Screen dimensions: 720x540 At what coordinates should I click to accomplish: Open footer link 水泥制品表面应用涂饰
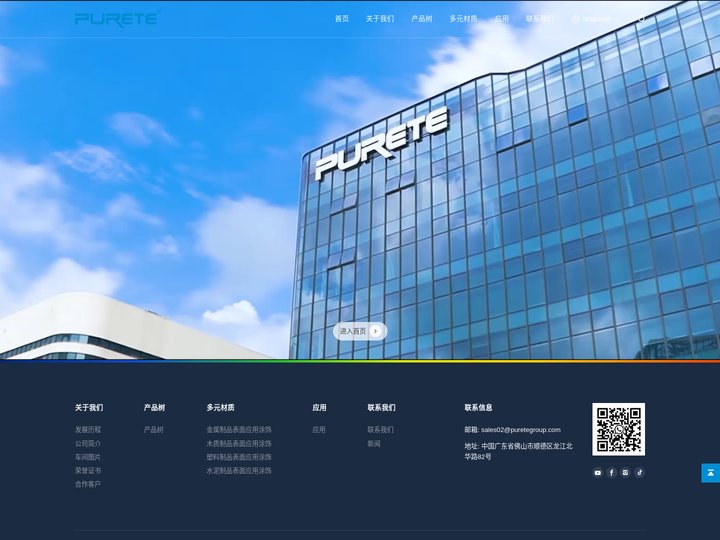pos(239,471)
